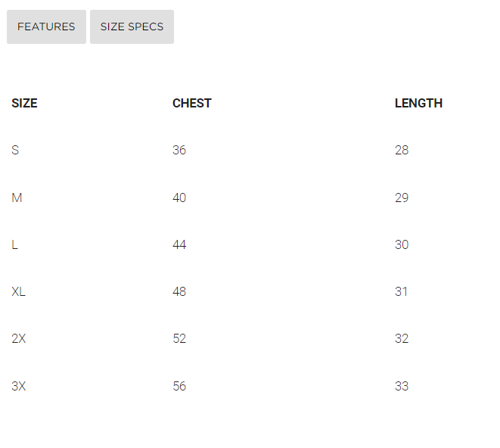
Task: Select the 2X size row label
Action: pos(19,338)
